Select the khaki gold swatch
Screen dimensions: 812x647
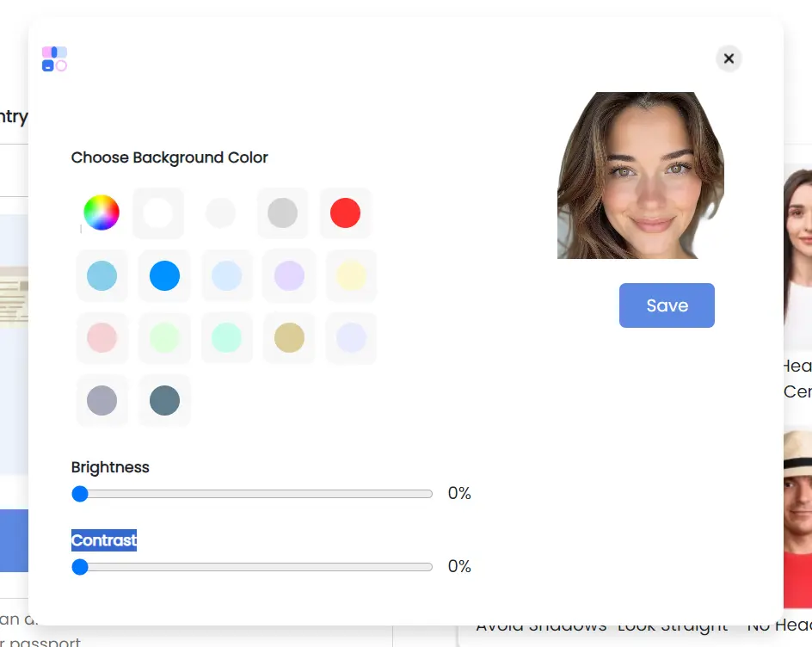pyautogui.click(x=289, y=338)
